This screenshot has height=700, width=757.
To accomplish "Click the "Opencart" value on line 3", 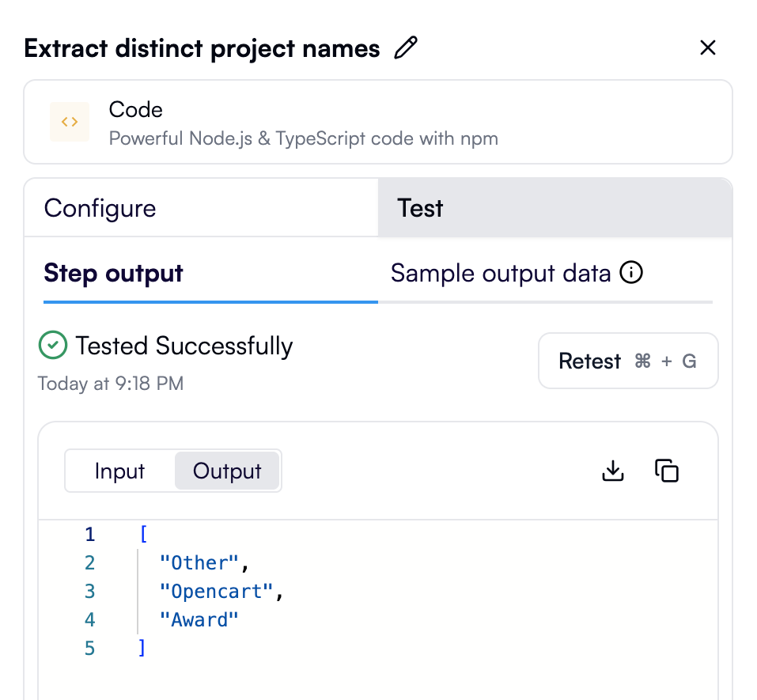I will (216, 592).
